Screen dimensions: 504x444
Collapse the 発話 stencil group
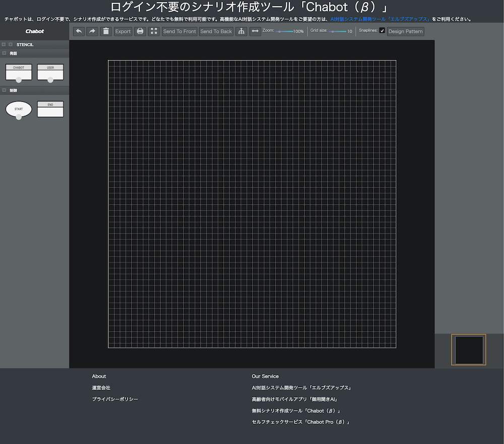[x=4, y=53]
